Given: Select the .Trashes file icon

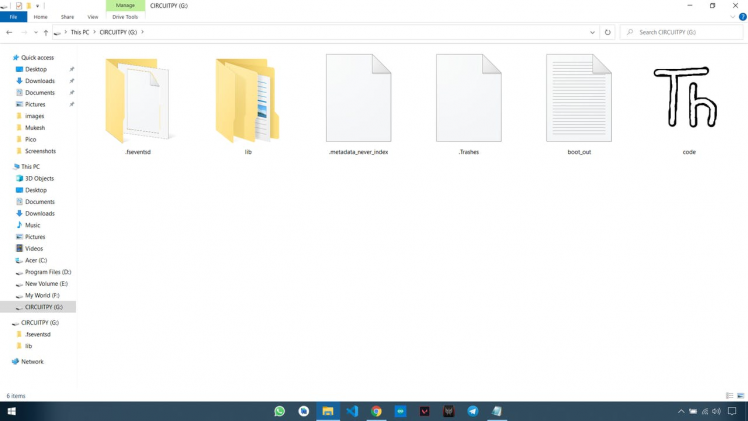Looking at the screenshot, I should pyautogui.click(x=468, y=98).
